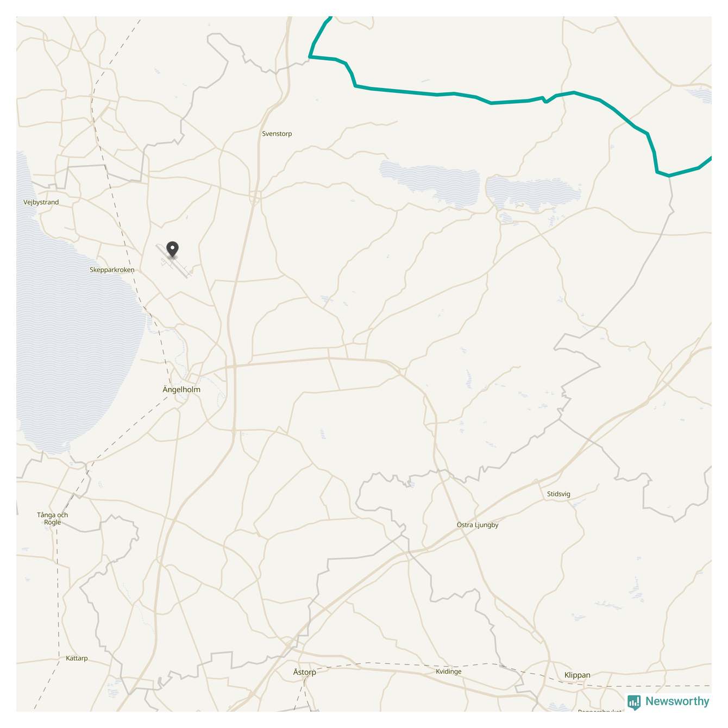This screenshot has height=728, width=728.
Task: Click the Skepparkroken label
Action: (112, 270)
